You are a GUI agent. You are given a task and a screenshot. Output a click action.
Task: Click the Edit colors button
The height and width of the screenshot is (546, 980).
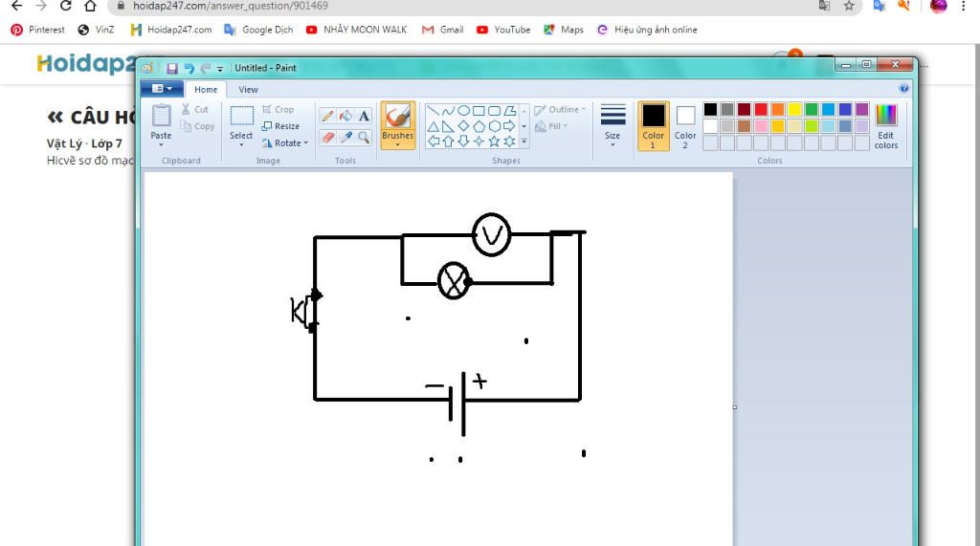(x=885, y=127)
